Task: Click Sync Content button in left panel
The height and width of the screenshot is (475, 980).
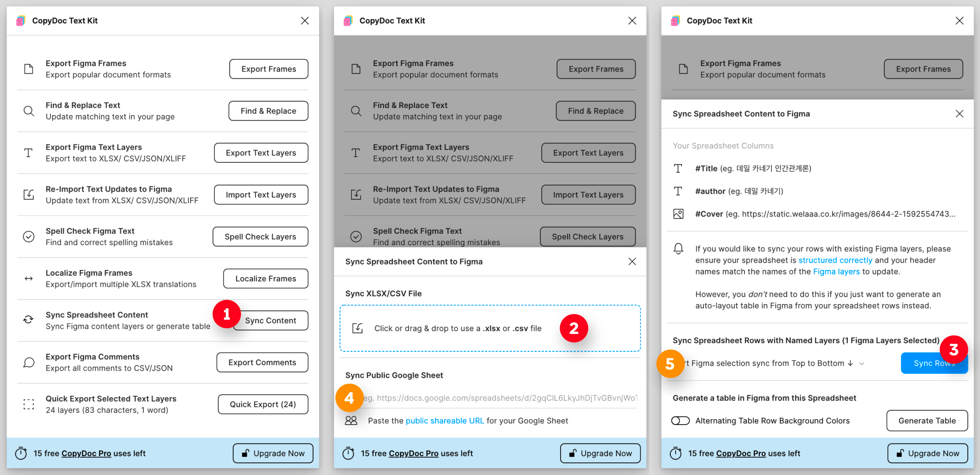Action: coord(271,320)
